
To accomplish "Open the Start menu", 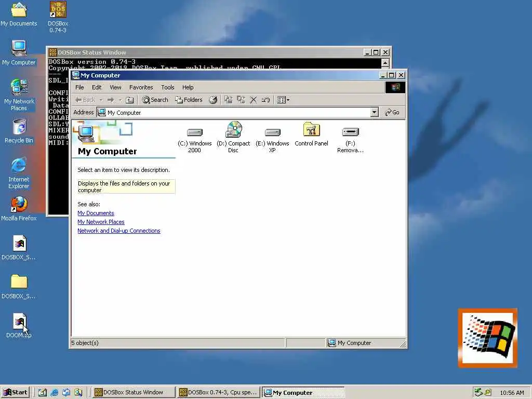I will (15, 393).
